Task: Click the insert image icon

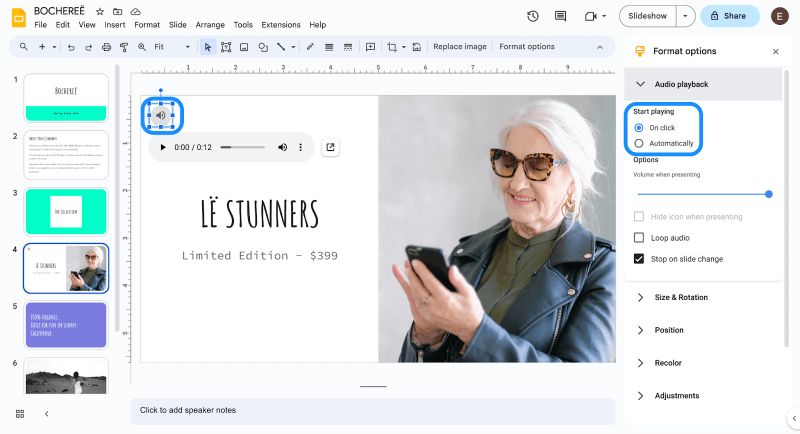Action: [x=244, y=47]
